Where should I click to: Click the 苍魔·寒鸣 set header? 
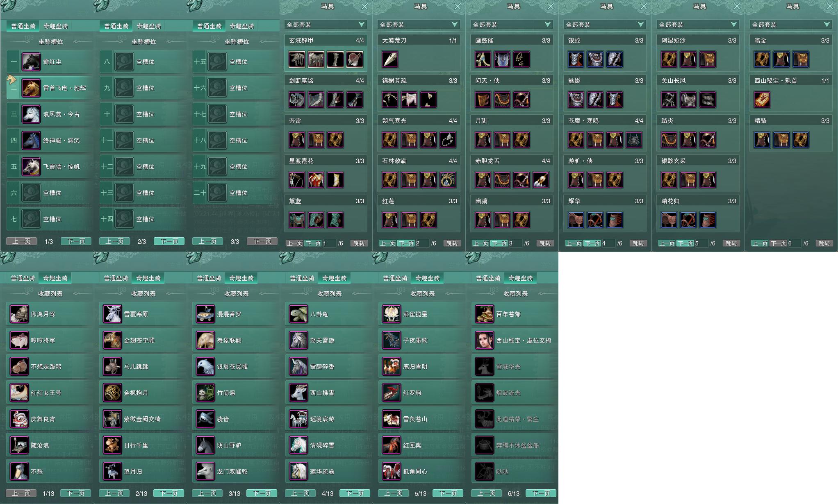click(x=605, y=121)
